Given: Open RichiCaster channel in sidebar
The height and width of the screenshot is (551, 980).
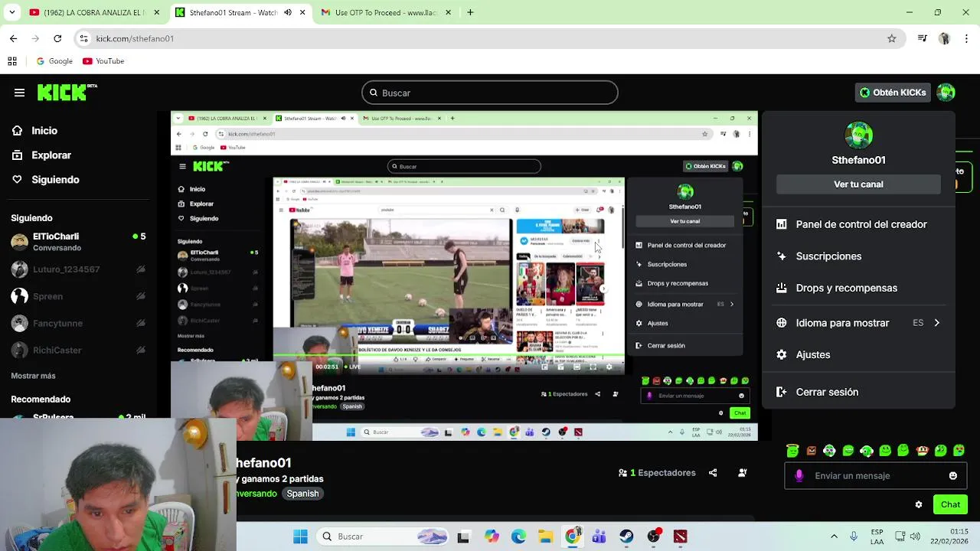Looking at the screenshot, I should [x=78, y=350].
